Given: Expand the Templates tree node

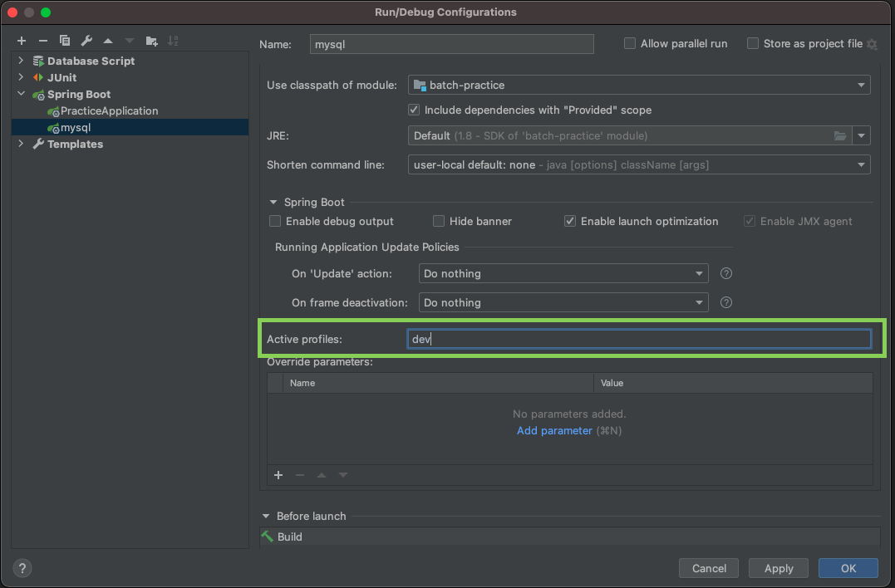Looking at the screenshot, I should (x=21, y=144).
